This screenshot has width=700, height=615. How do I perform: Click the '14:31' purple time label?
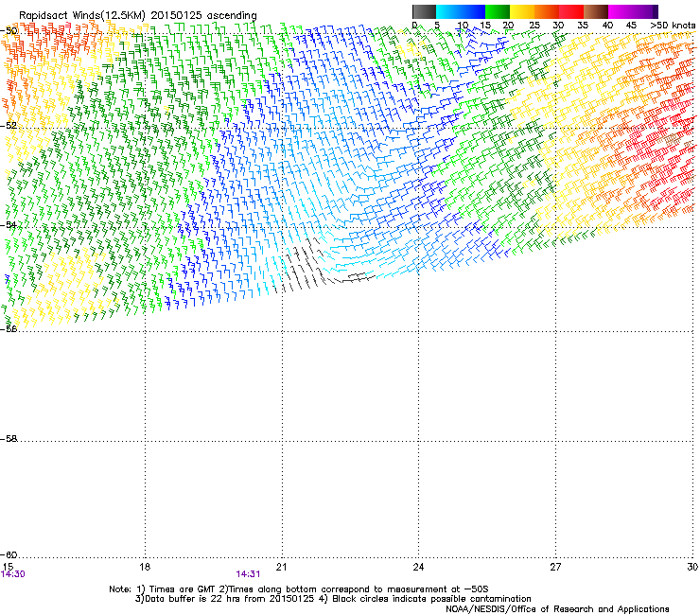coord(248,574)
